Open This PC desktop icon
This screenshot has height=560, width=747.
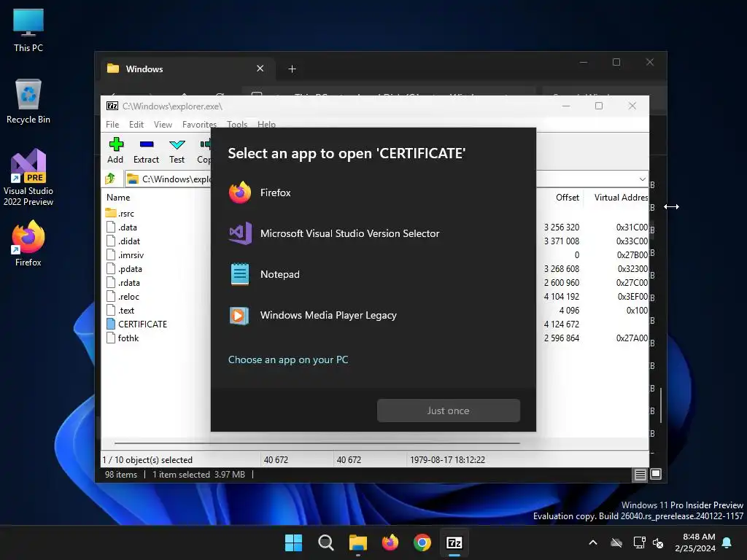28,31
